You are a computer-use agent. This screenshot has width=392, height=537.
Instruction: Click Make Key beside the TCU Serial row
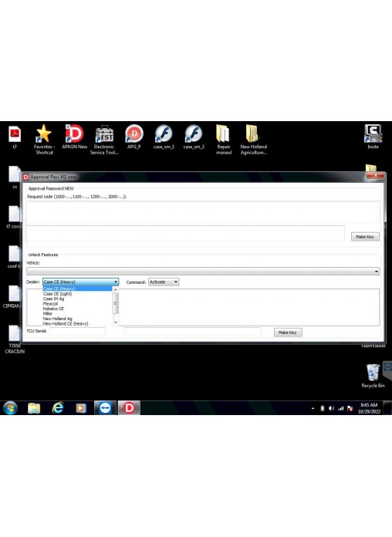click(x=288, y=333)
